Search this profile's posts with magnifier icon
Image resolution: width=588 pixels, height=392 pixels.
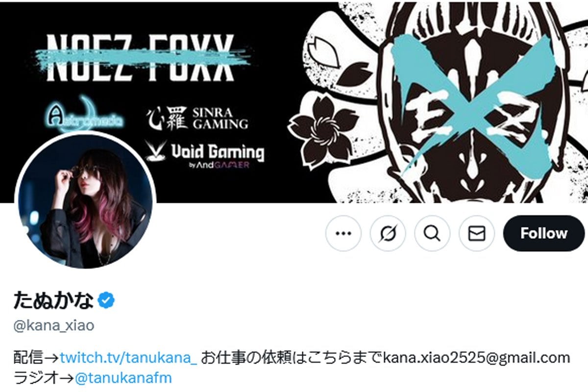(x=432, y=233)
